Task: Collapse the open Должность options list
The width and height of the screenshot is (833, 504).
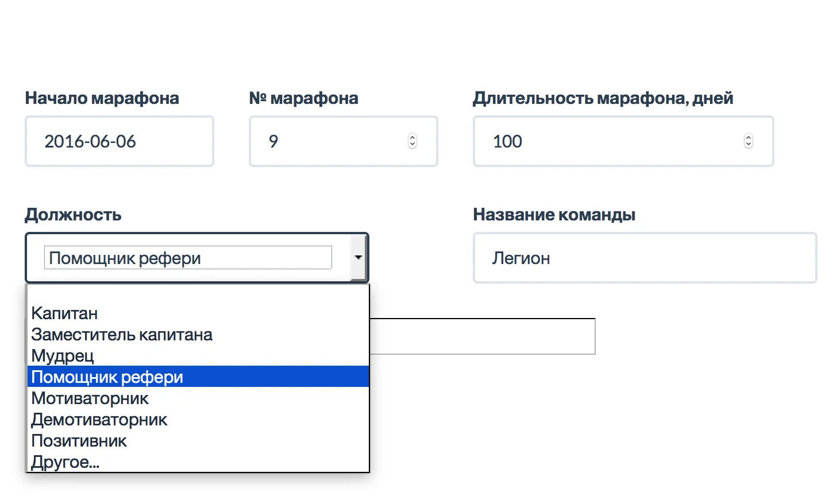Action: (358, 257)
